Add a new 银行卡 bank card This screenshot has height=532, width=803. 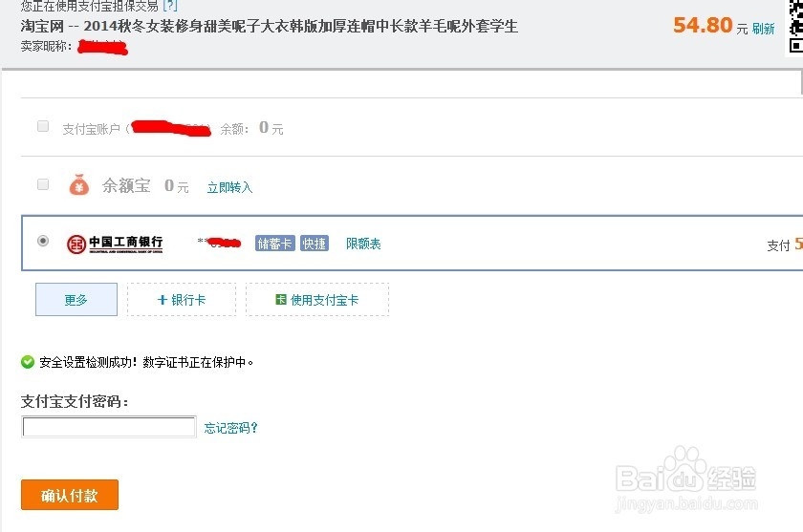click(x=182, y=299)
